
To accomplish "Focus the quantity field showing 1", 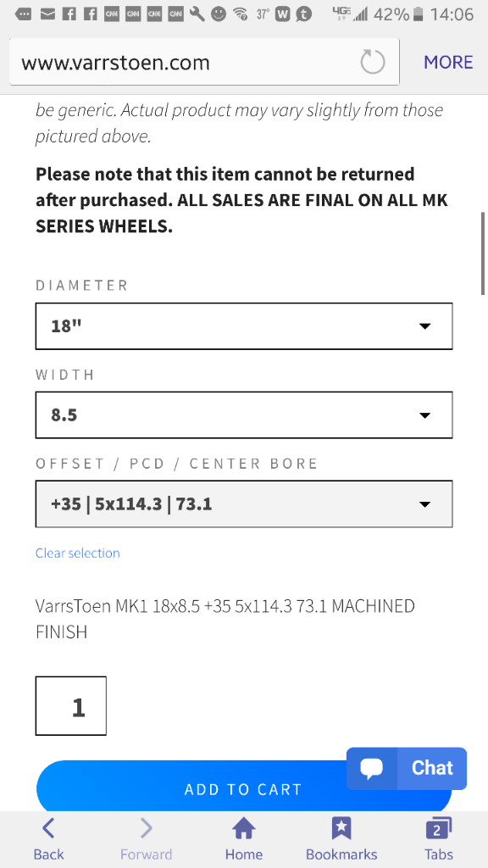I will (x=71, y=706).
